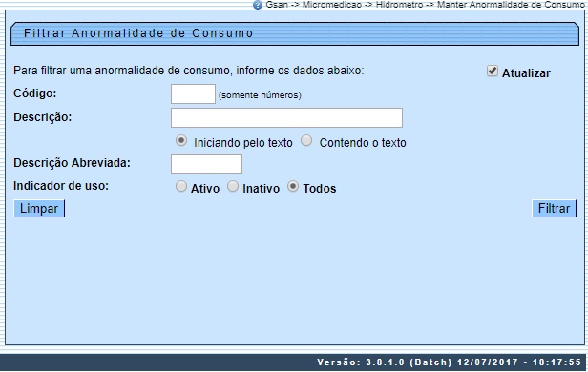Select the Contendo o texto radio option
588x372 pixels.
(306, 141)
